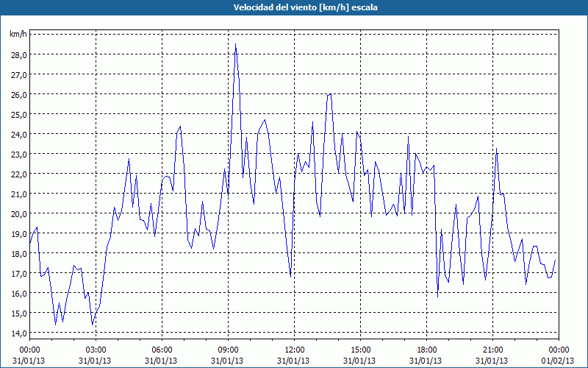Viewport: 588px width, 368px height.
Task: Click the 17,0 y-axis value
Action: tap(19, 274)
